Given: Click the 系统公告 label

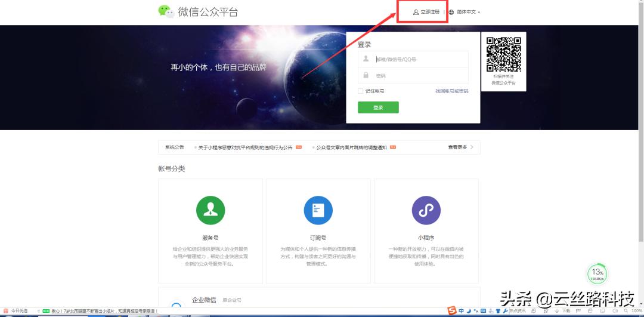Looking at the screenshot, I should [175, 147].
